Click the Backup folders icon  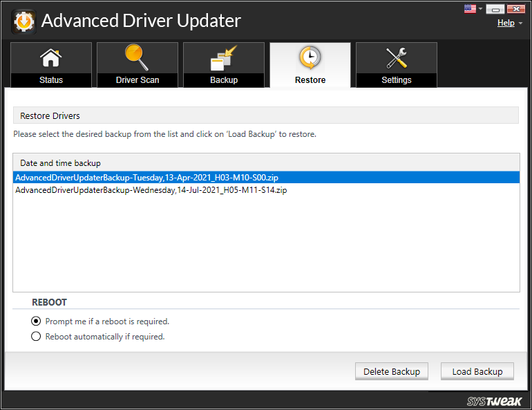pyautogui.click(x=224, y=58)
